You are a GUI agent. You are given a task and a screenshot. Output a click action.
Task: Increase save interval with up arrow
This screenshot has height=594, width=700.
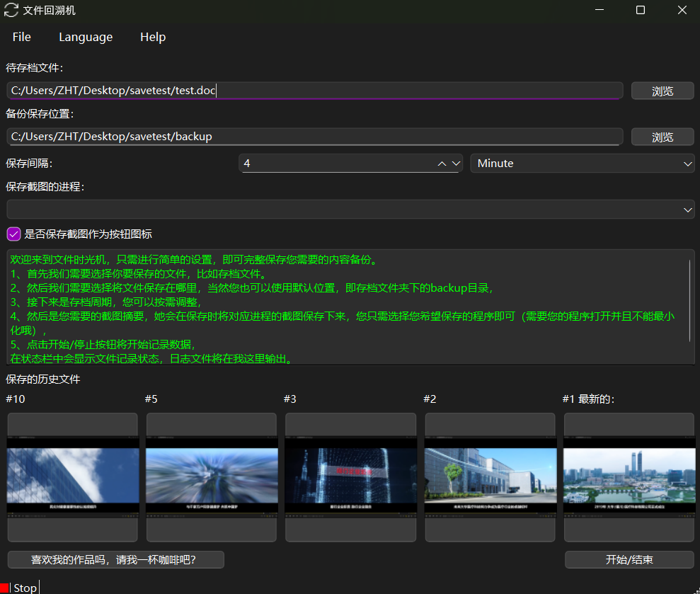[442, 164]
